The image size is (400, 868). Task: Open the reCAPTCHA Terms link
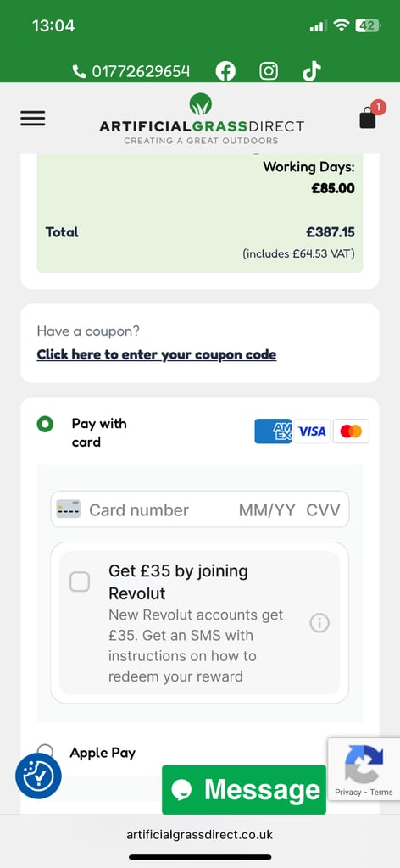coord(381,793)
